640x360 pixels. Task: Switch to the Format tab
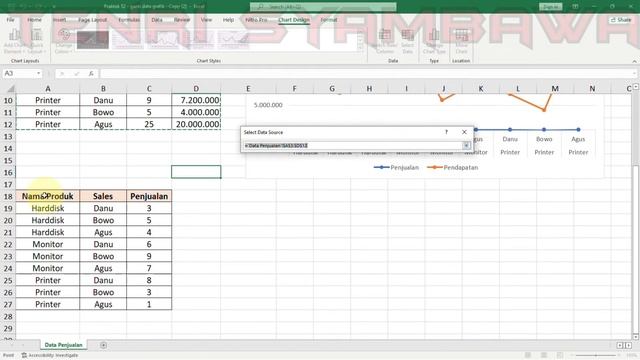[329, 20]
